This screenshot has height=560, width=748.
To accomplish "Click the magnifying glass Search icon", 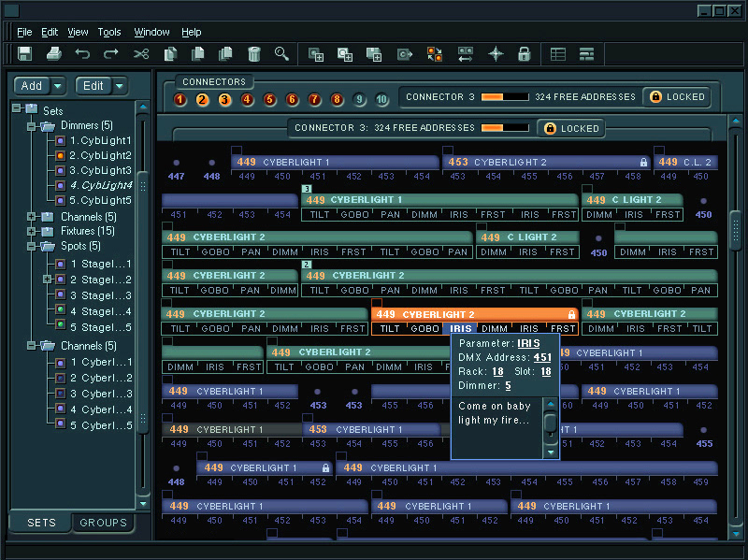I will 282,54.
